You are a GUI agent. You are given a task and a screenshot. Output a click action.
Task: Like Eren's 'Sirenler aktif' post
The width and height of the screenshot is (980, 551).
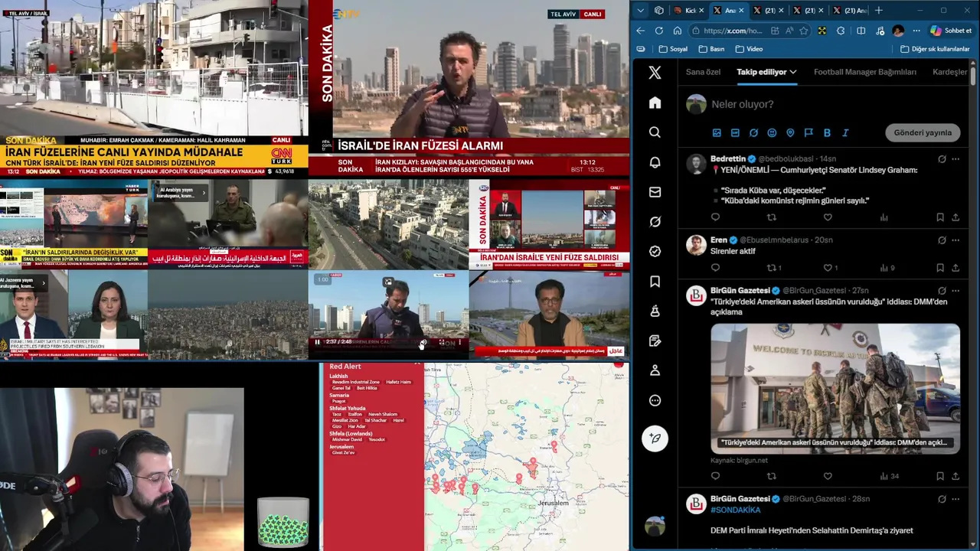point(828,268)
